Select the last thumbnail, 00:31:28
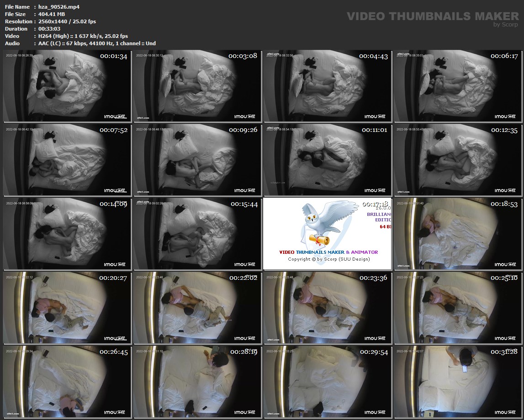 (458, 382)
